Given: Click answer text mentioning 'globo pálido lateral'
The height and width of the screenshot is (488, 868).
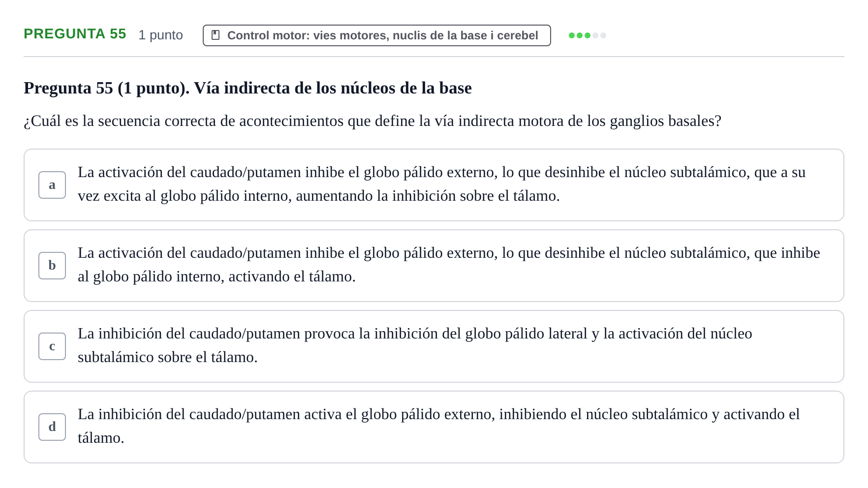Looking at the screenshot, I should click(x=415, y=345).
